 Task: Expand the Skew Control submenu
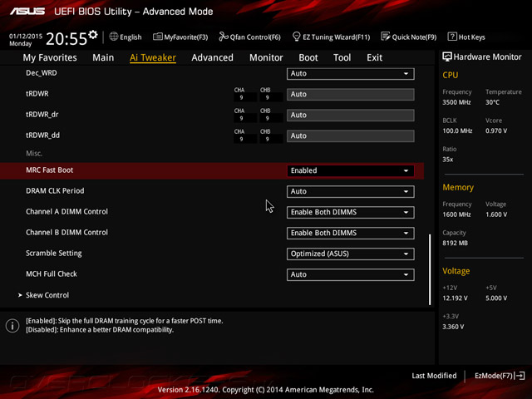[x=47, y=295]
